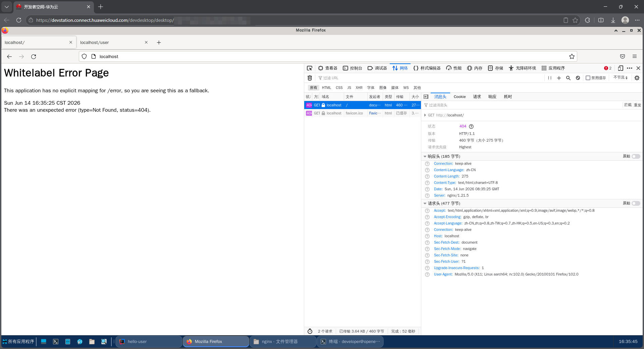This screenshot has height=349, width=644.
Task: Open help for User-Agent header
Action: pos(427,275)
